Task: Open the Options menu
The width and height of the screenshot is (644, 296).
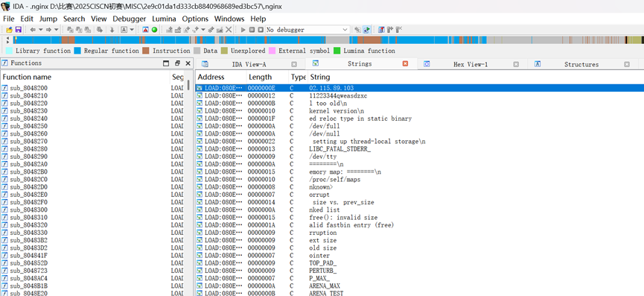Action: click(195, 19)
